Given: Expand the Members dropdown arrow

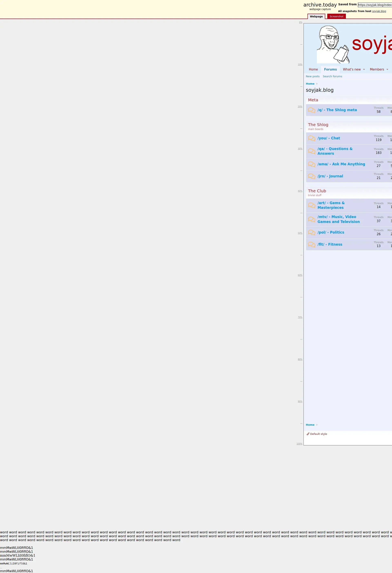Looking at the screenshot, I should coord(387,69).
